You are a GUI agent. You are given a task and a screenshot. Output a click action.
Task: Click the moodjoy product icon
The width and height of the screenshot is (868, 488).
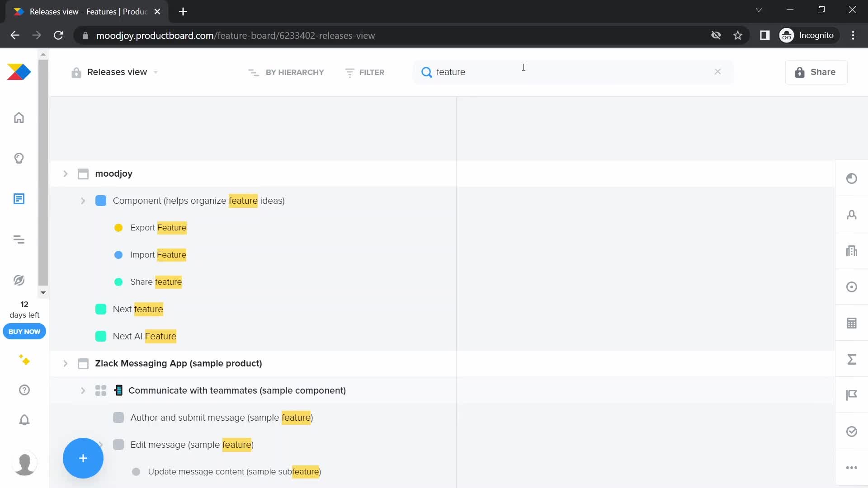[x=83, y=174]
